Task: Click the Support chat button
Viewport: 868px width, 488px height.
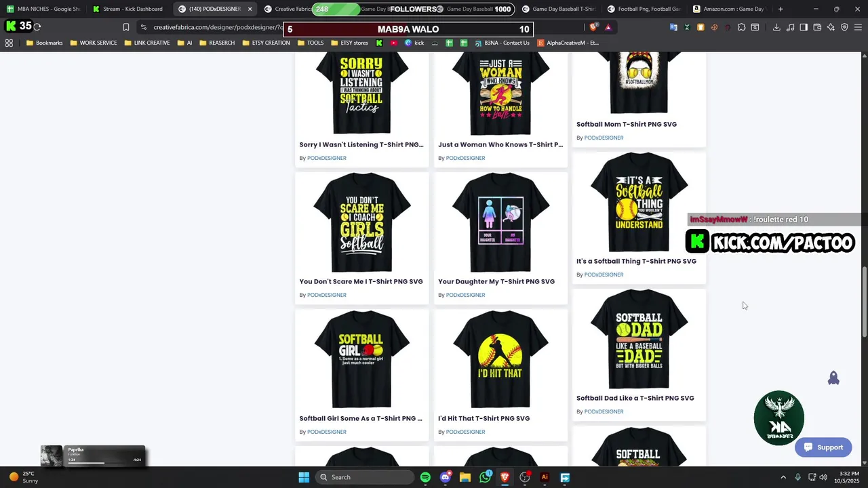Action: tap(823, 447)
